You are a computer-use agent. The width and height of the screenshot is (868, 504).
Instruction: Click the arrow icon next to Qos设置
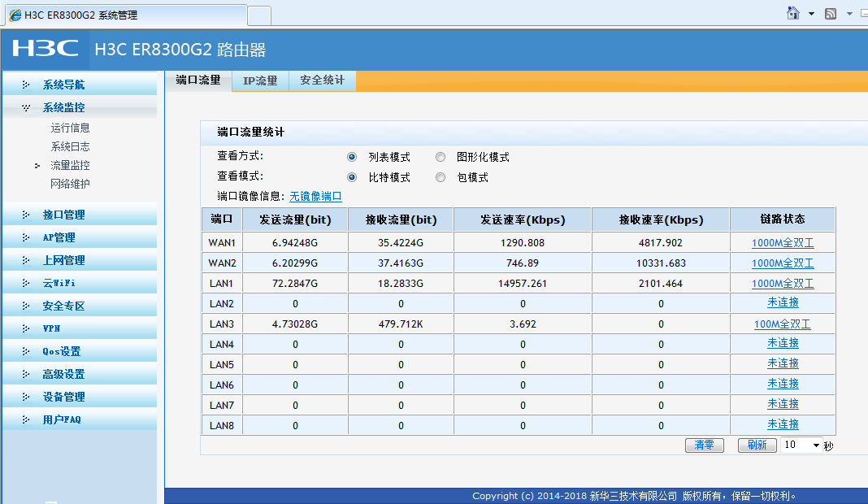(25, 351)
